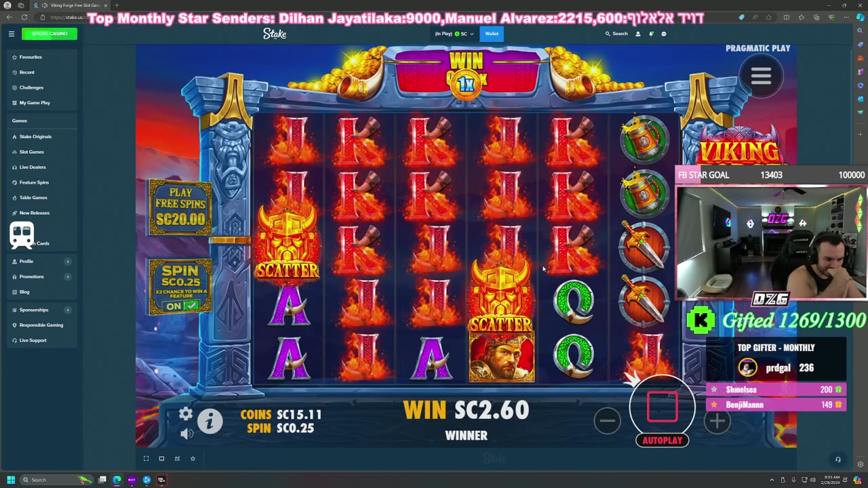868x488 pixels.
Task: Expand the Promotions sidebar section
Action: (67, 277)
